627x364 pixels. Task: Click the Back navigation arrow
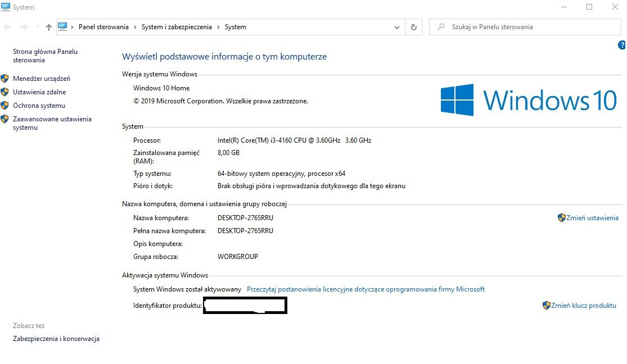7,27
